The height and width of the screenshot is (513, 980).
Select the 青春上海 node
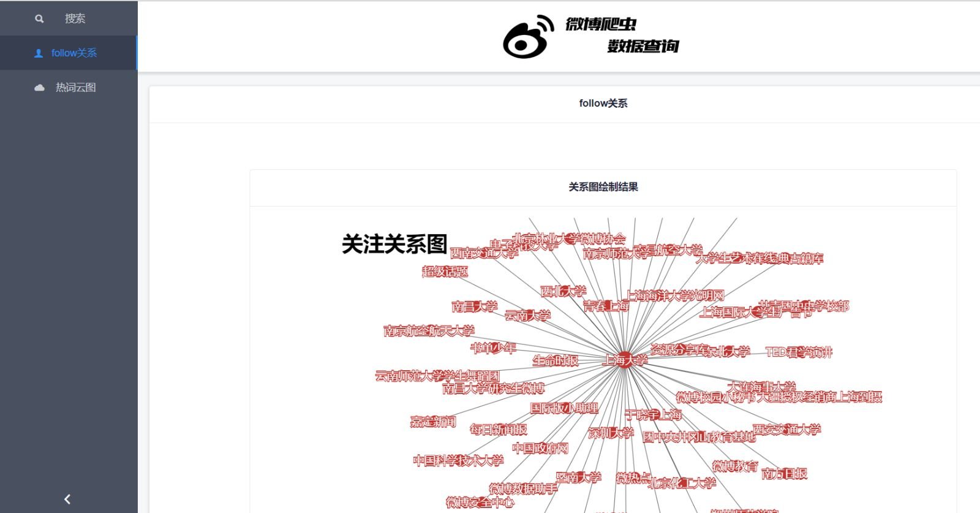(606, 306)
